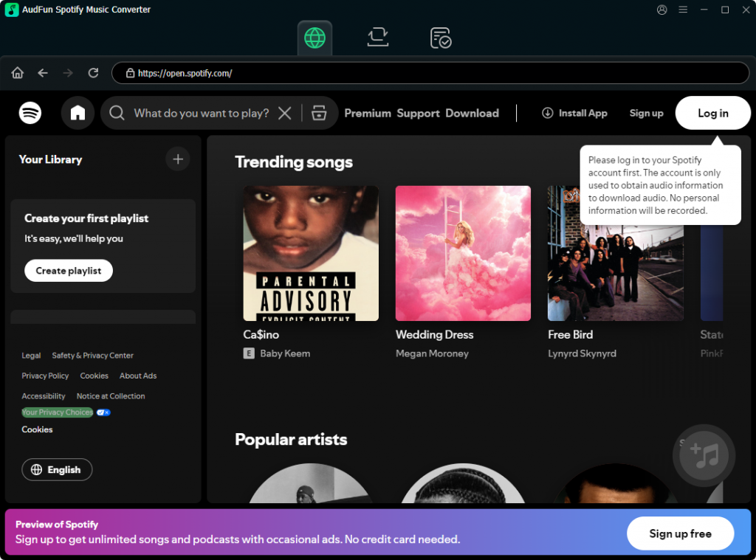The image size is (756, 560).
Task: Open the Accessibility link
Action: tap(44, 395)
